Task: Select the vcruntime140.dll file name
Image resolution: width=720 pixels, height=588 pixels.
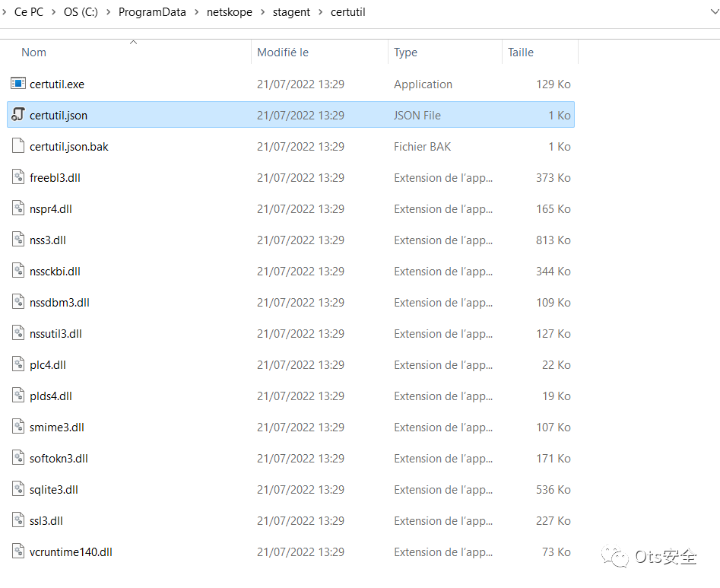Action: pos(71,552)
